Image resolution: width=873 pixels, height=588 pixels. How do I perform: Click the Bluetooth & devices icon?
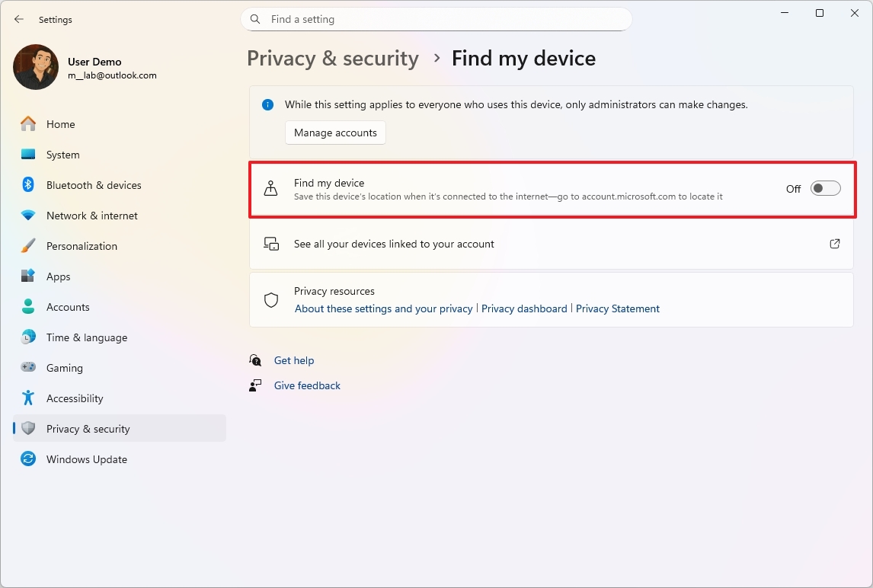[x=27, y=185]
